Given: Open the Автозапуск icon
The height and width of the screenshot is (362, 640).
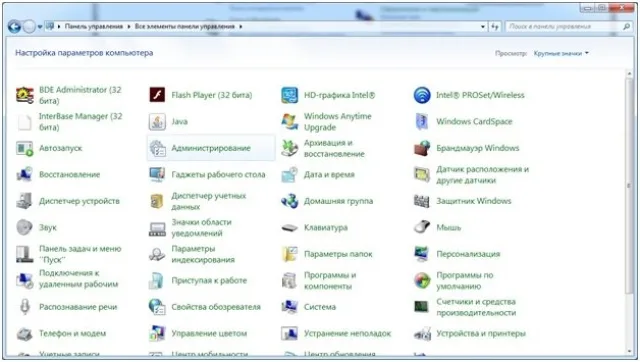Looking at the screenshot, I should [x=24, y=148].
